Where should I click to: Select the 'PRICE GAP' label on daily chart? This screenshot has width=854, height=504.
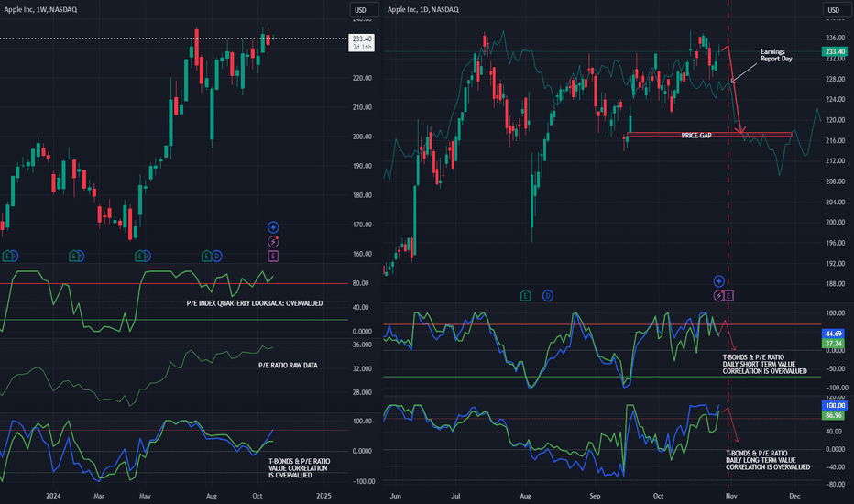click(x=696, y=135)
